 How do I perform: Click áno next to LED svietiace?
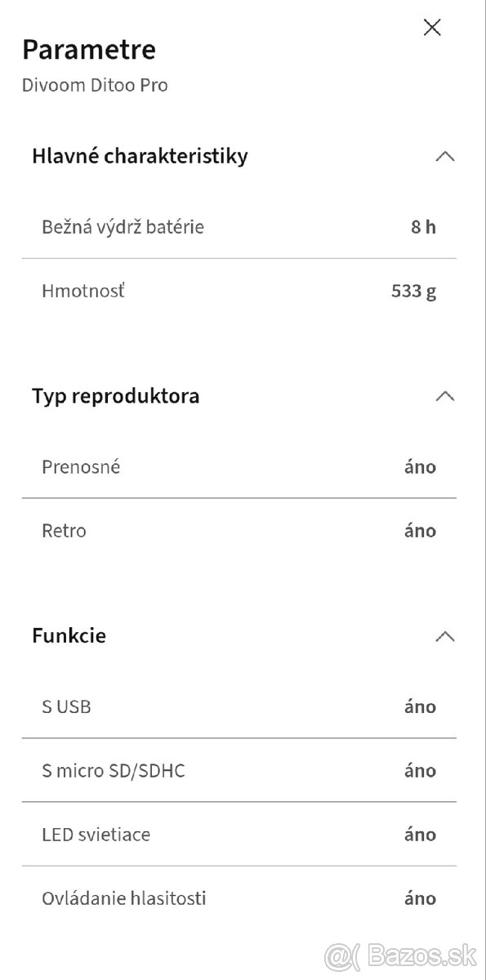click(x=420, y=835)
